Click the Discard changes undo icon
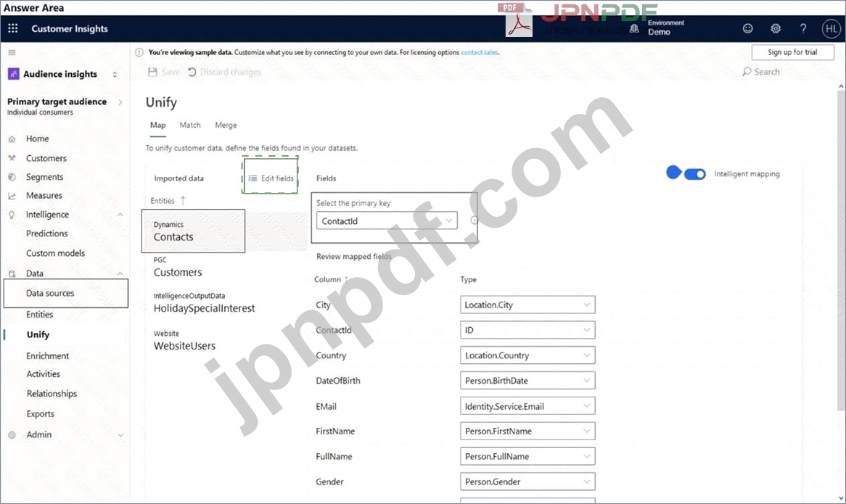The height and width of the screenshot is (504, 846). 192,72
